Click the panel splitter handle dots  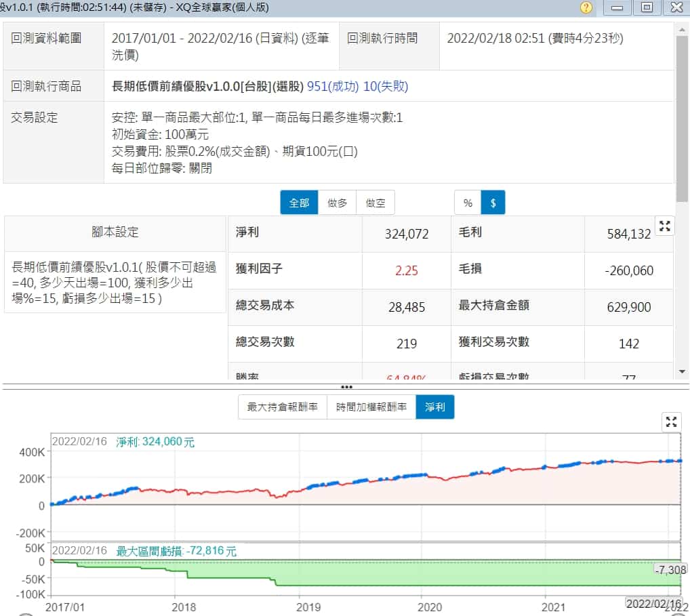[x=346, y=387]
